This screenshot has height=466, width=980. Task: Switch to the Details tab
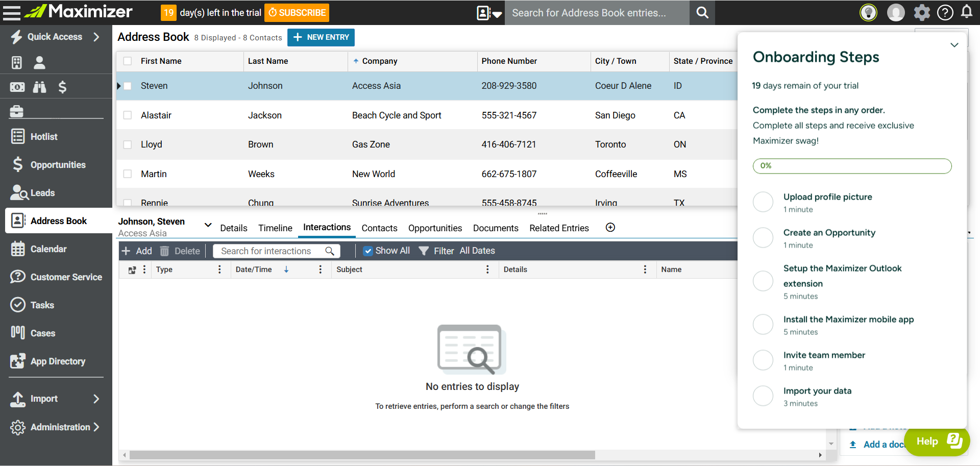[234, 228]
